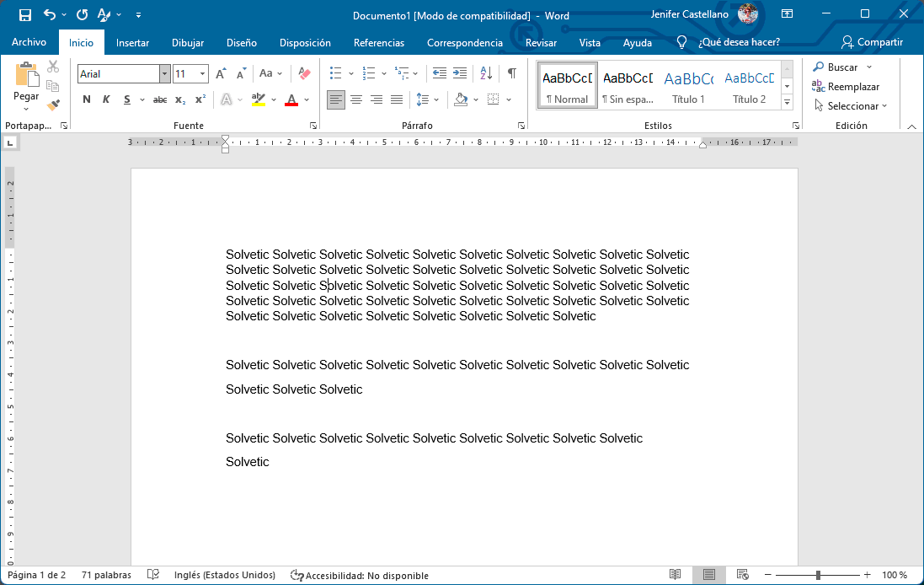Align text to the left

(x=336, y=99)
